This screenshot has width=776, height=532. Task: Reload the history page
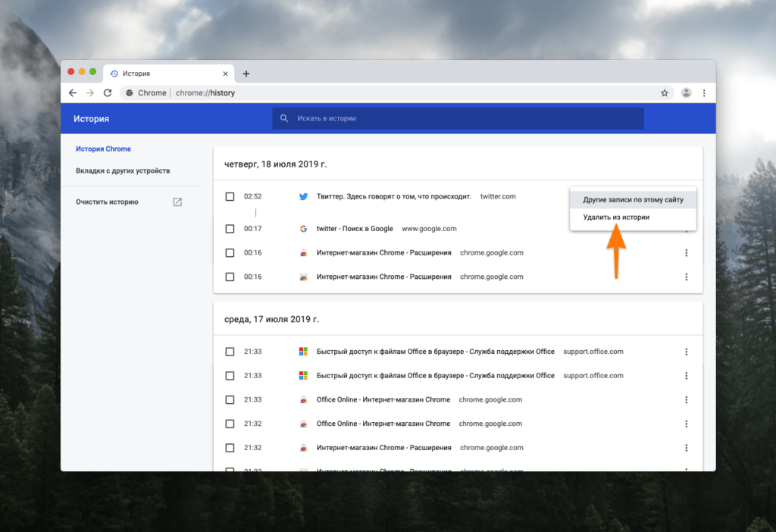click(x=108, y=93)
